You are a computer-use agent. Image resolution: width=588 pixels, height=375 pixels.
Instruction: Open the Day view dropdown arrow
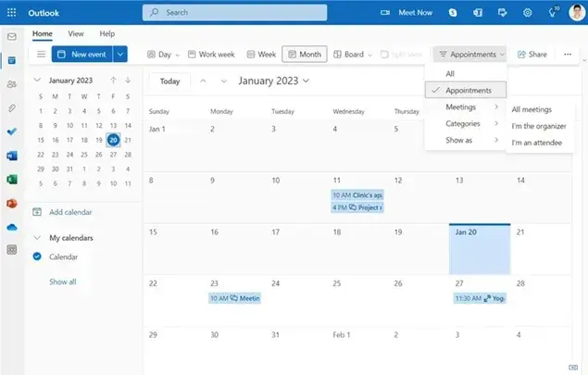click(x=178, y=55)
